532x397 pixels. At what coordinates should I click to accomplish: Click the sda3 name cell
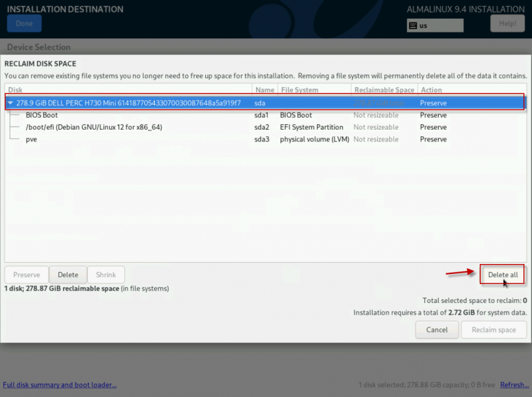[261, 139]
